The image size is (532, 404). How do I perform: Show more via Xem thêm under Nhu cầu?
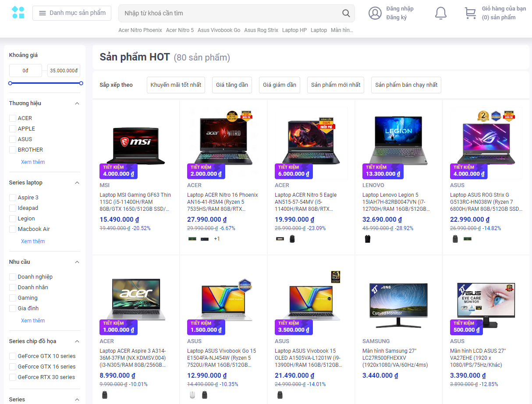33,321
